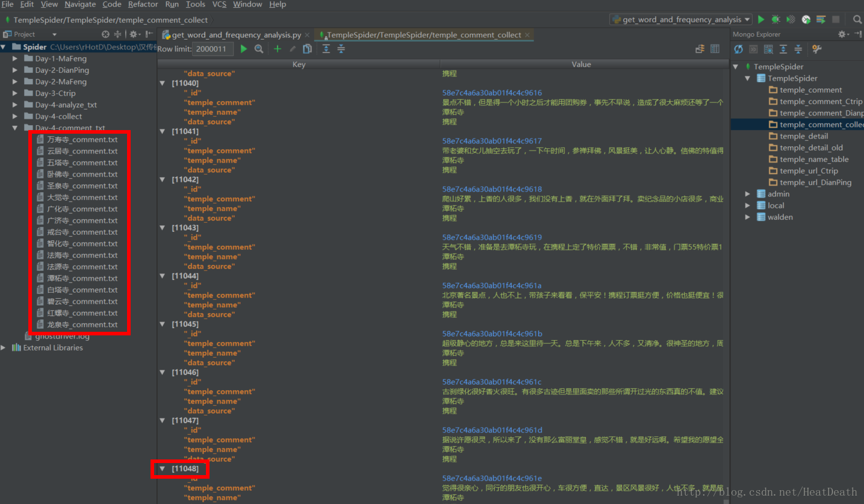Click the Key column header

coord(299,64)
